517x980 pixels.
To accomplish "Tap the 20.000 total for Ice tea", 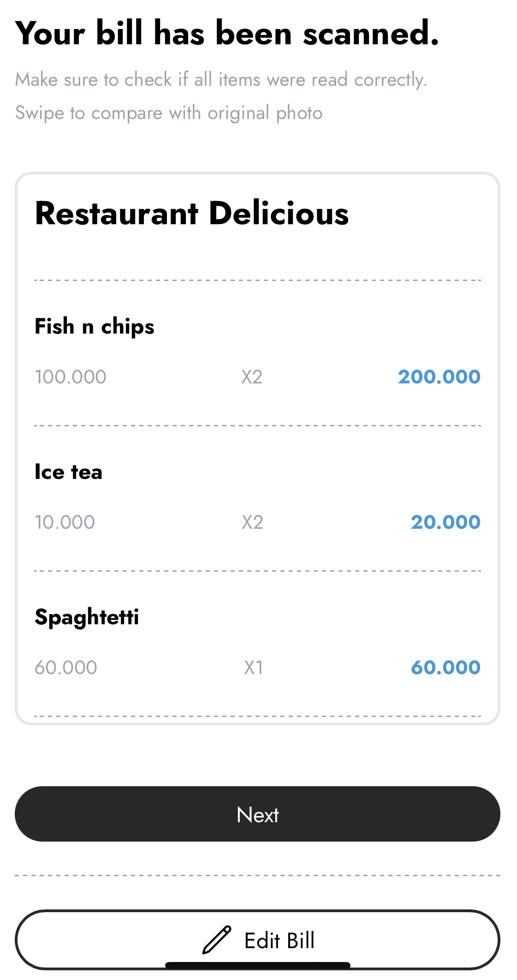I will (x=446, y=522).
